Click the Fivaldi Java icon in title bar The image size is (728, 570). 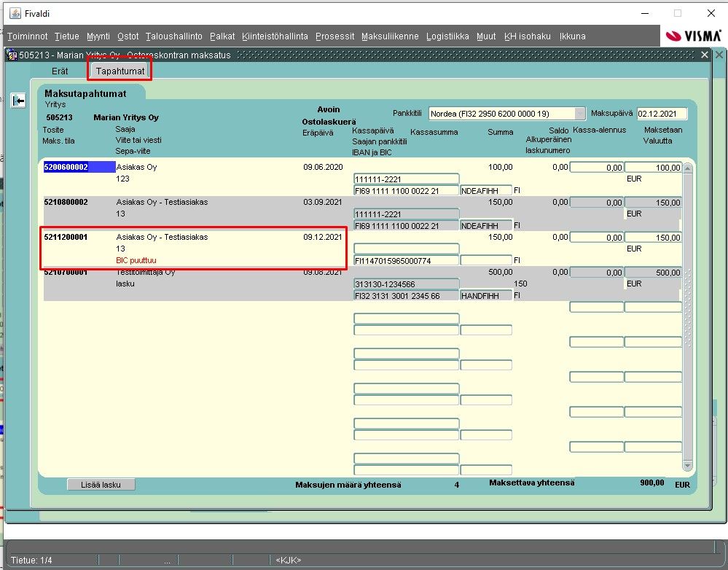click(x=15, y=13)
